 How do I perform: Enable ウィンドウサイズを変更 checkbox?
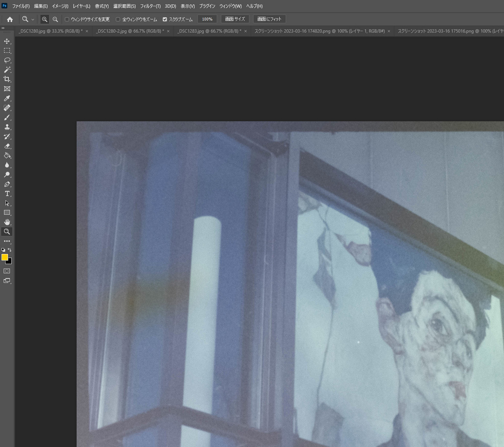tap(67, 19)
